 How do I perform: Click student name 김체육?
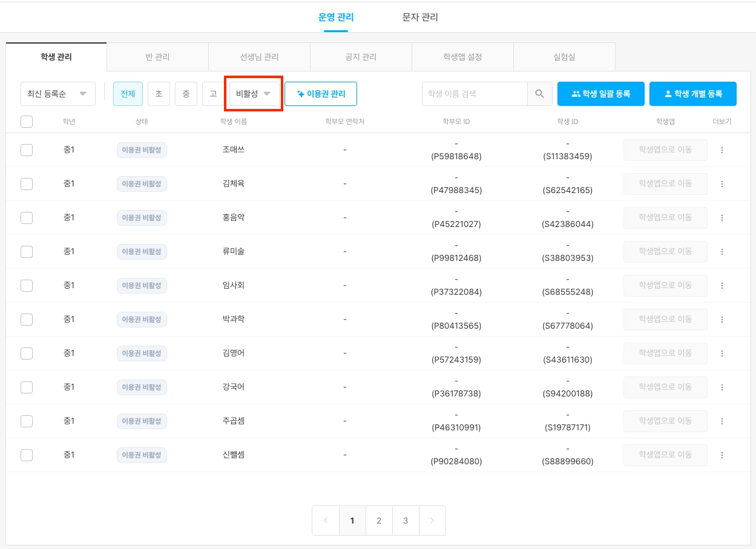(234, 183)
